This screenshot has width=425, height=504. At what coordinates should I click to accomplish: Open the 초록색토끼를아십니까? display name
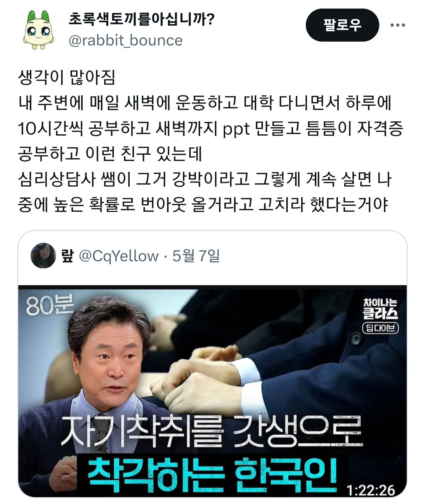point(141,19)
